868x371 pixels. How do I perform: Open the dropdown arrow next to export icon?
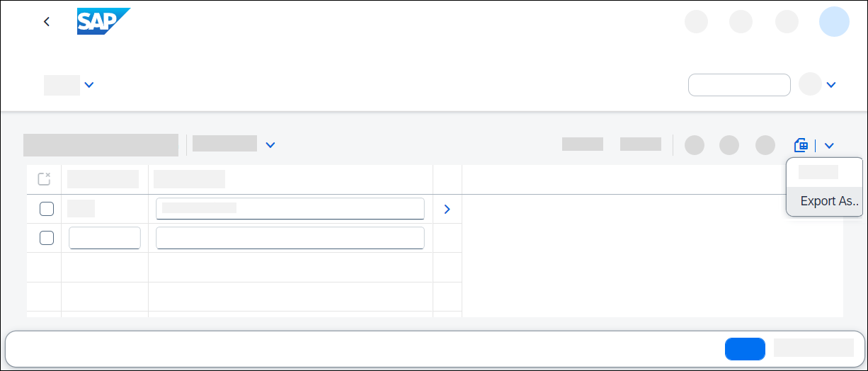829,145
